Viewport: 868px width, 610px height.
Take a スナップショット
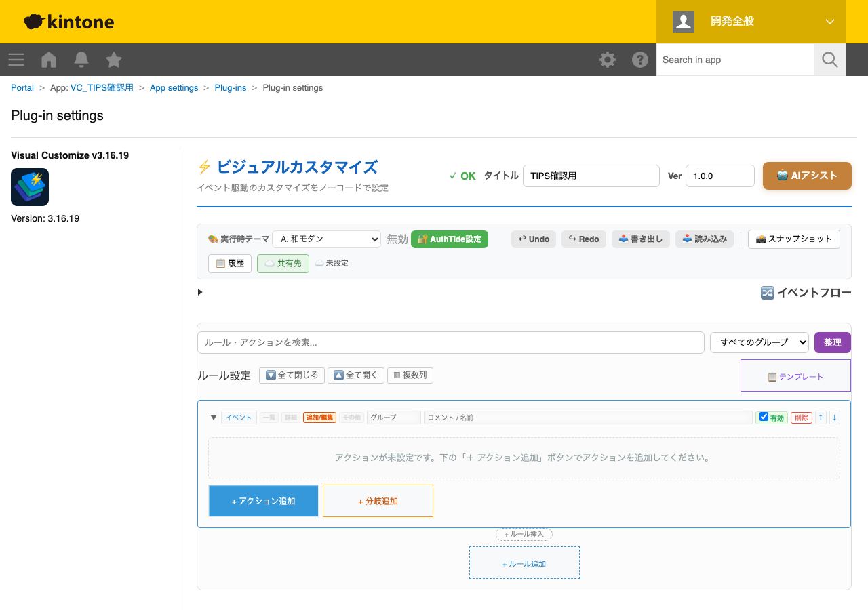(x=794, y=239)
